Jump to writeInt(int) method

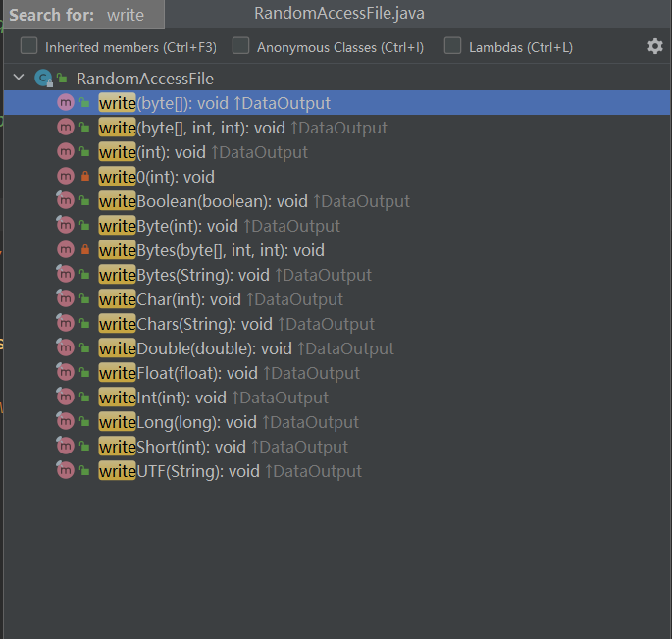tap(336, 398)
